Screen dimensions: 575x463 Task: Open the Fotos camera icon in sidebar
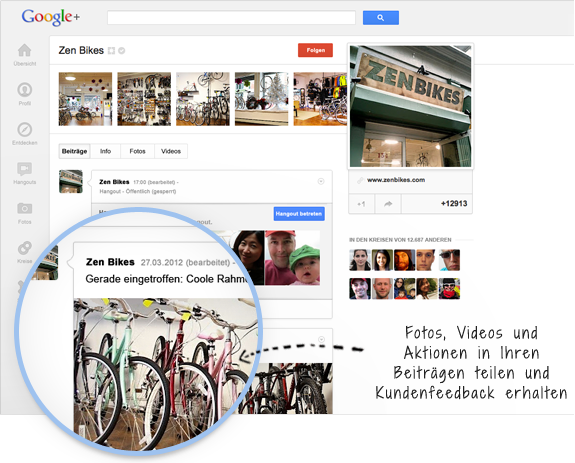point(25,208)
